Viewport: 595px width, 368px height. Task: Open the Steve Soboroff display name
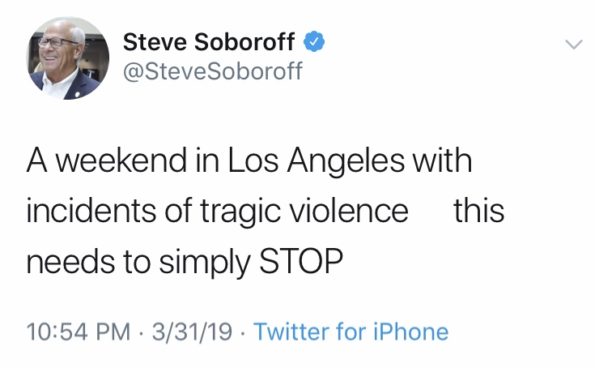(x=209, y=42)
